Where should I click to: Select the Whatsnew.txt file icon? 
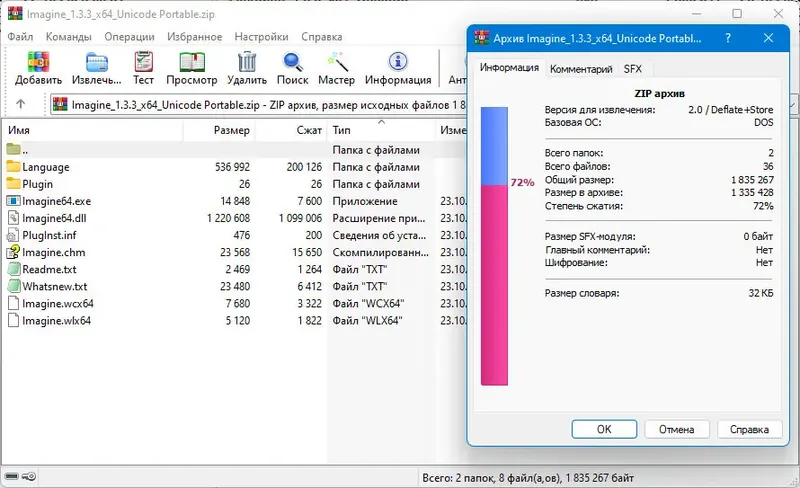[13, 286]
